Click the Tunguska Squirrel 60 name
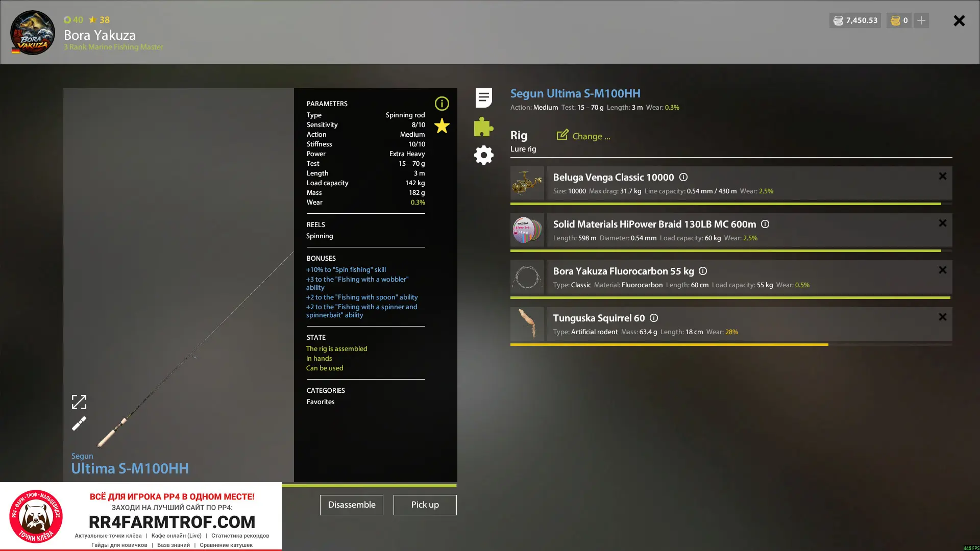The image size is (980, 551). (599, 318)
